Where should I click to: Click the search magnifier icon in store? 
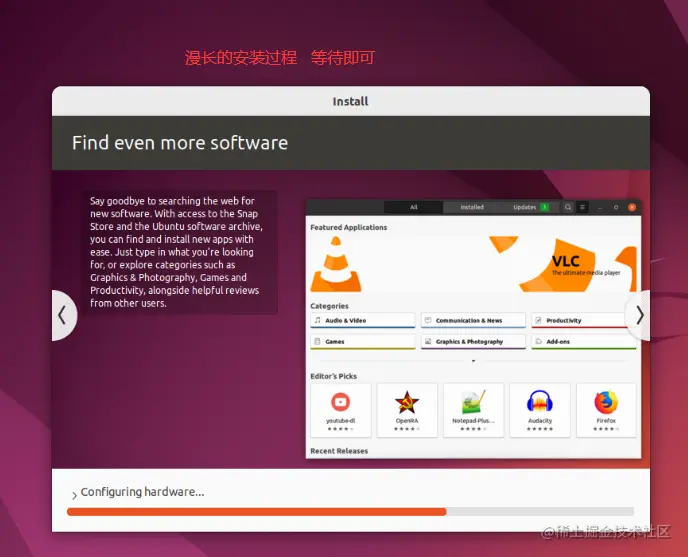(x=568, y=207)
